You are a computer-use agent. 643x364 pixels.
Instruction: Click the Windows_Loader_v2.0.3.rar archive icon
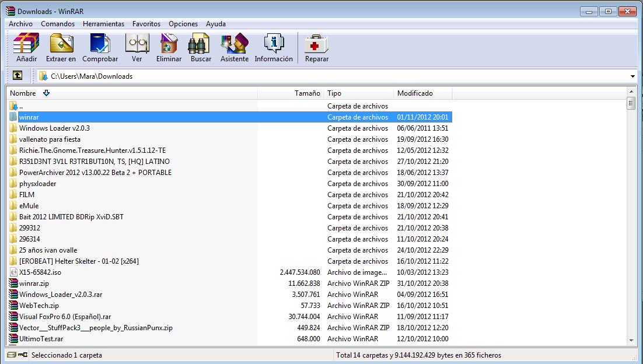coord(13,295)
